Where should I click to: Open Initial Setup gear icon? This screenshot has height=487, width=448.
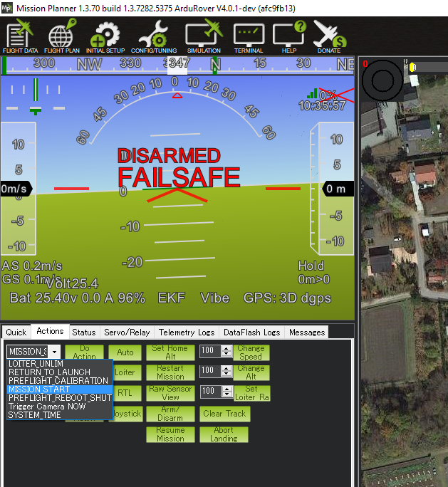click(105, 37)
